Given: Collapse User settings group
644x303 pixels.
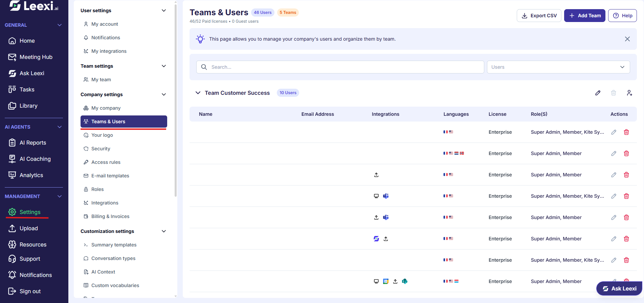Looking at the screenshot, I should [x=164, y=10].
